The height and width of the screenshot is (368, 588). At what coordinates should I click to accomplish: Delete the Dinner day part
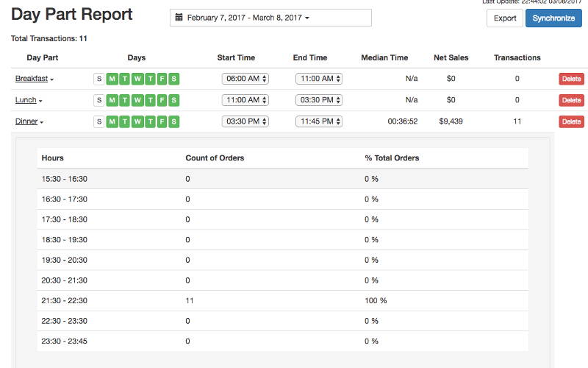pos(571,121)
